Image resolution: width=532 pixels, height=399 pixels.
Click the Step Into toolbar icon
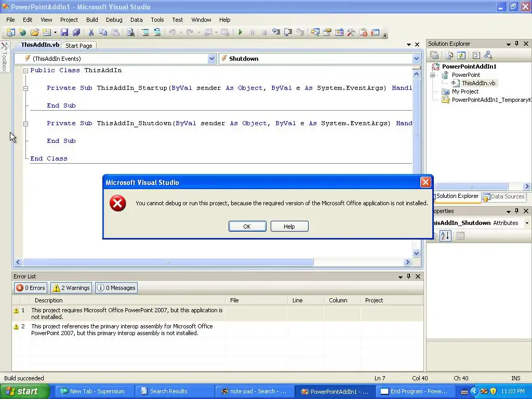[276, 32]
